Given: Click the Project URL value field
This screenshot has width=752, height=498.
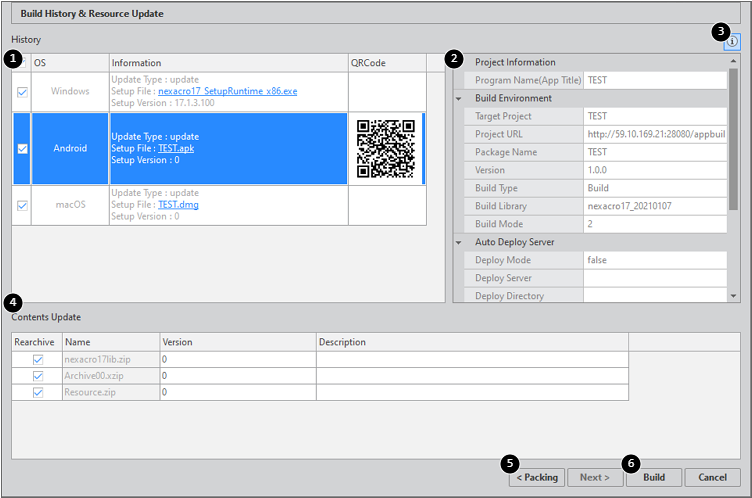Looking at the screenshot, I should tap(655, 134).
